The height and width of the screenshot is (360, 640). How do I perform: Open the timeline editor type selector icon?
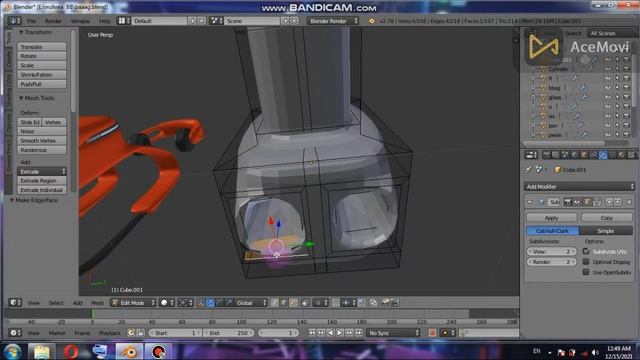coord(15,333)
